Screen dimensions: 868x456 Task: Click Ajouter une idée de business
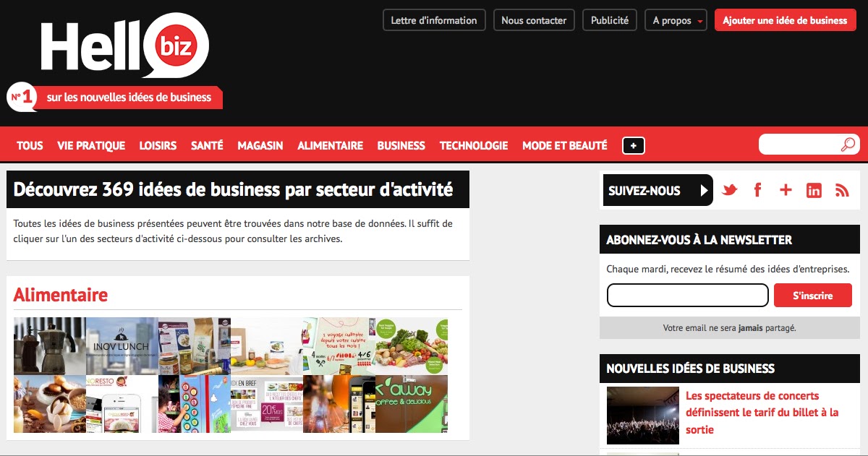(785, 20)
